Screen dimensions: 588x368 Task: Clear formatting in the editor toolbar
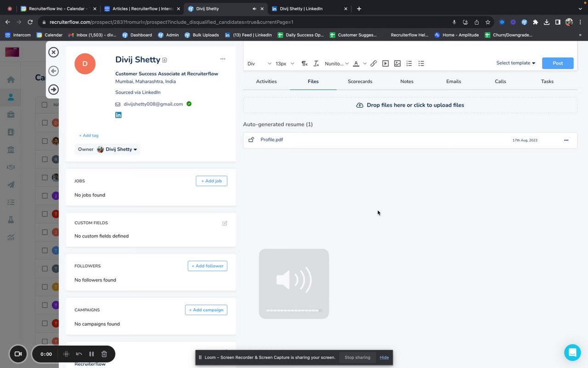pos(316,63)
